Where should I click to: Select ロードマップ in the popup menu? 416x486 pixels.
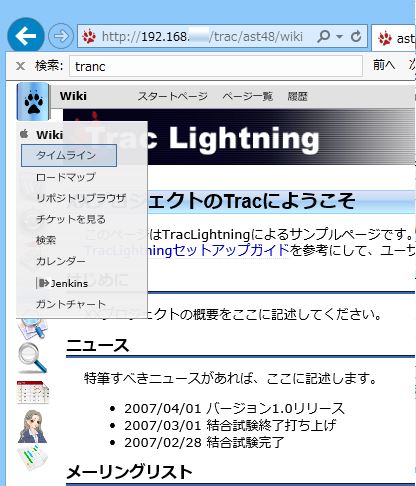(x=66, y=177)
